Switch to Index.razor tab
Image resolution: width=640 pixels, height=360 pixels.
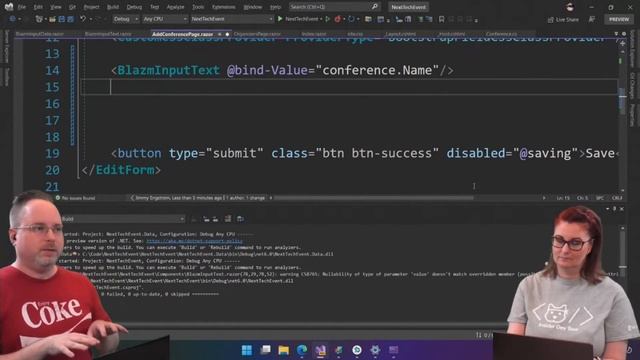(314, 34)
